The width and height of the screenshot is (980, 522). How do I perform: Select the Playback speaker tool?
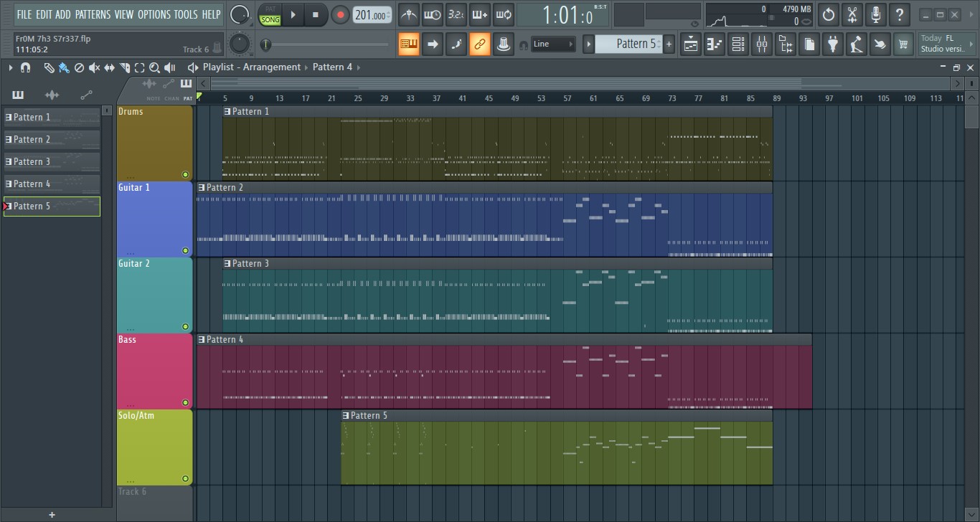[169, 67]
